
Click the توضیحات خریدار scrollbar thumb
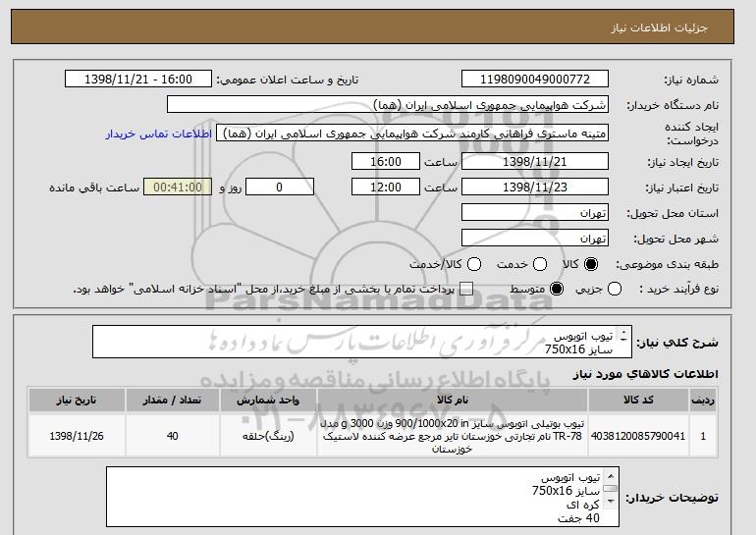click(x=611, y=489)
